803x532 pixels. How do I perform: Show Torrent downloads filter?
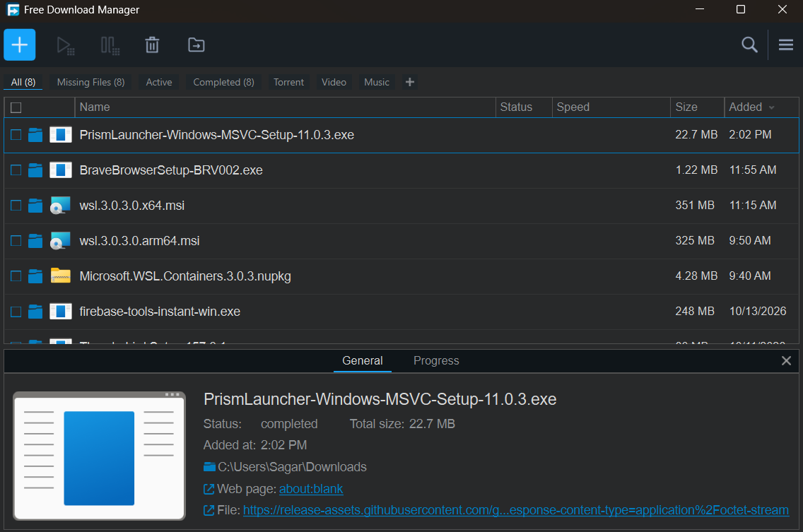click(x=289, y=82)
